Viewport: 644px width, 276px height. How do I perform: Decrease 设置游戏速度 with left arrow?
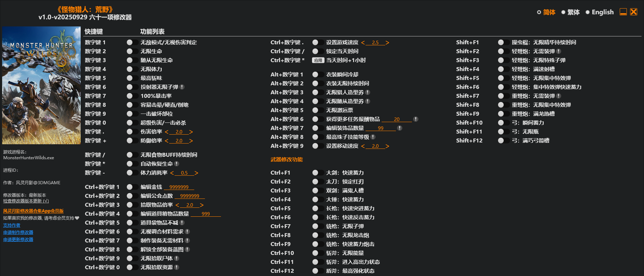(363, 43)
